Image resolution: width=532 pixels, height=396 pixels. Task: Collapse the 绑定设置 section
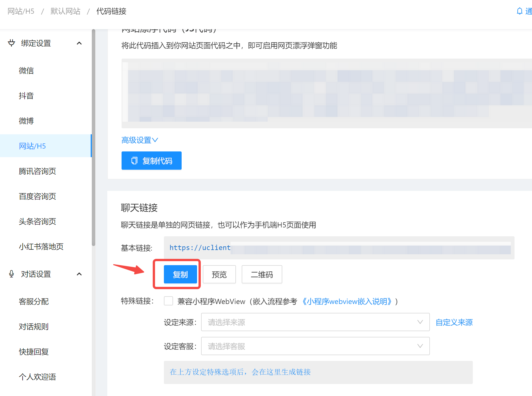point(79,43)
